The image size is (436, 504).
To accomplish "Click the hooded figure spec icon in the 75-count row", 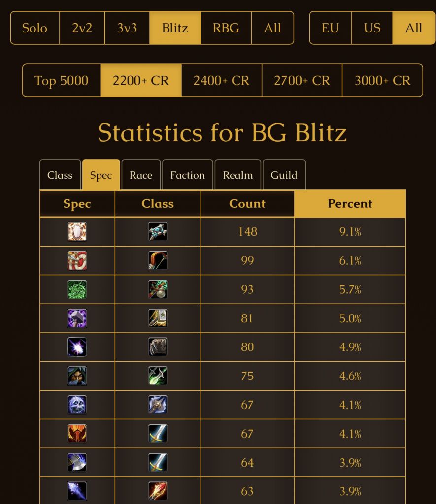I will [x=77, y=376].
